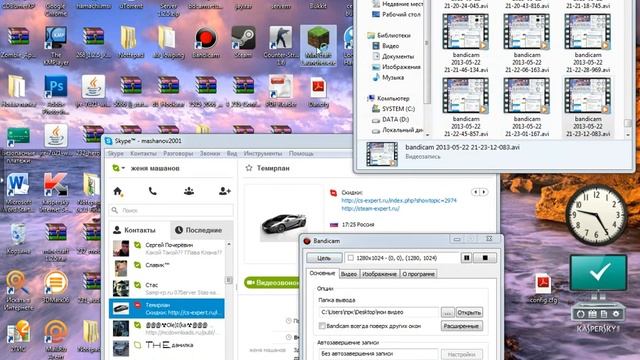This screenshot has width=640, height=360.
Task: Open the 2GIS desktop shortcut
Action: coord(18,336)
